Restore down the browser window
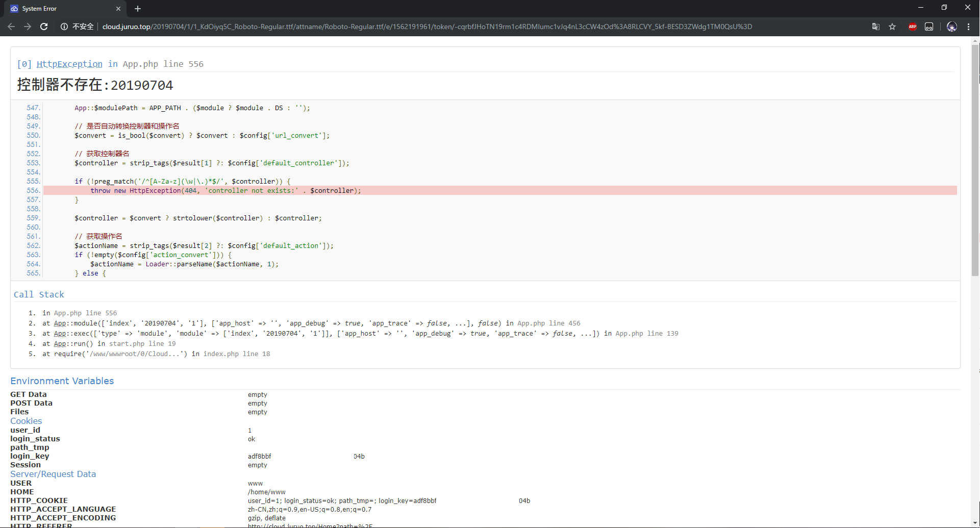The width and height of the screenshot is (980, 528). click(944, 8)
